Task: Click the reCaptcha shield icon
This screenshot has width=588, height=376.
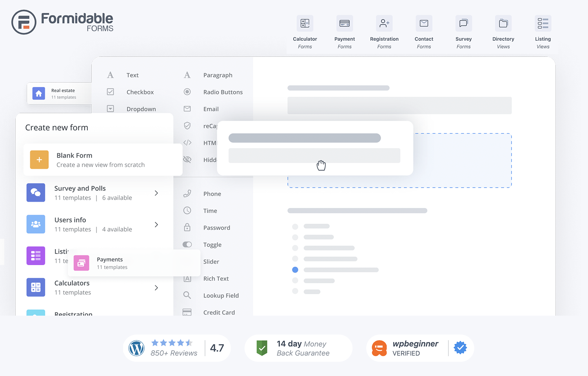Action: (x=187, y=126)
